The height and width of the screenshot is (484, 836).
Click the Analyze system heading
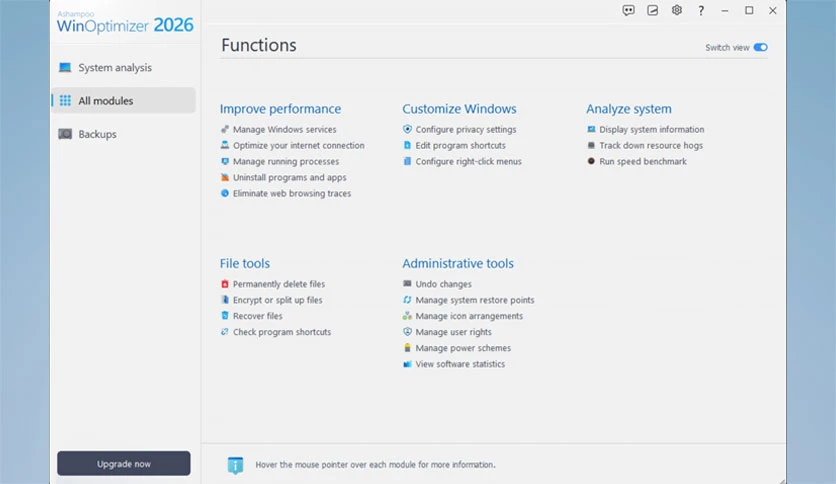[x=629, y=109]
